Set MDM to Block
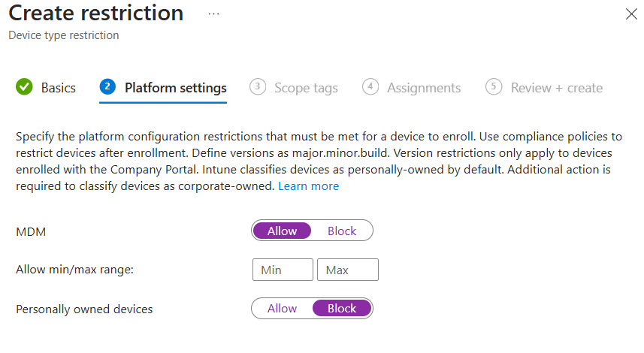This screenshot has width=644, height=353. [342, 231]
